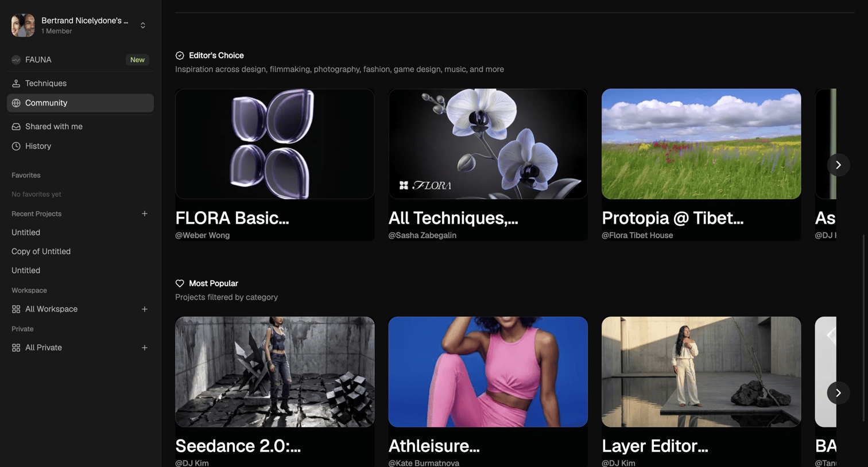868x467 pixels.
Task: Open All Workspace
Action: (51, 309)
